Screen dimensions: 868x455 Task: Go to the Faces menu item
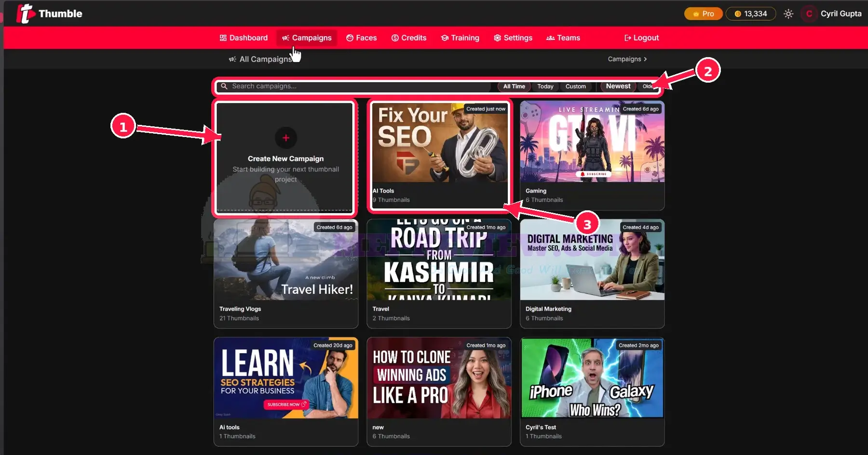point(361,38)
